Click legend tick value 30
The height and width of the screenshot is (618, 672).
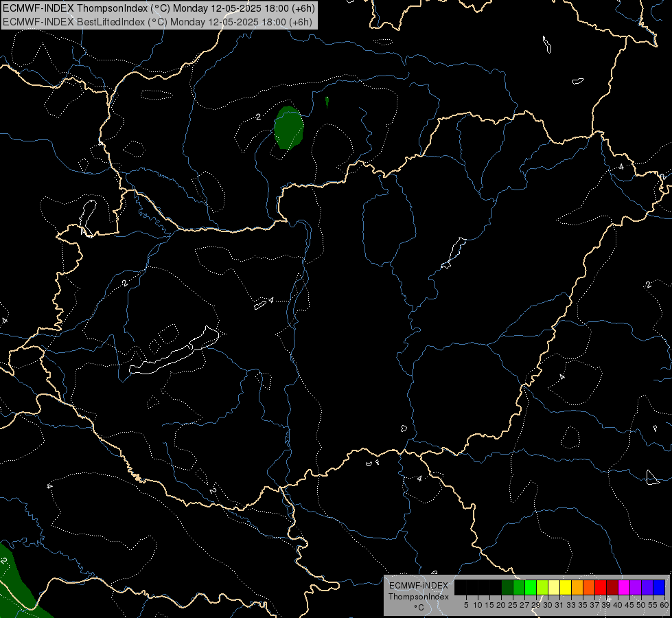(x=548, y=605)
